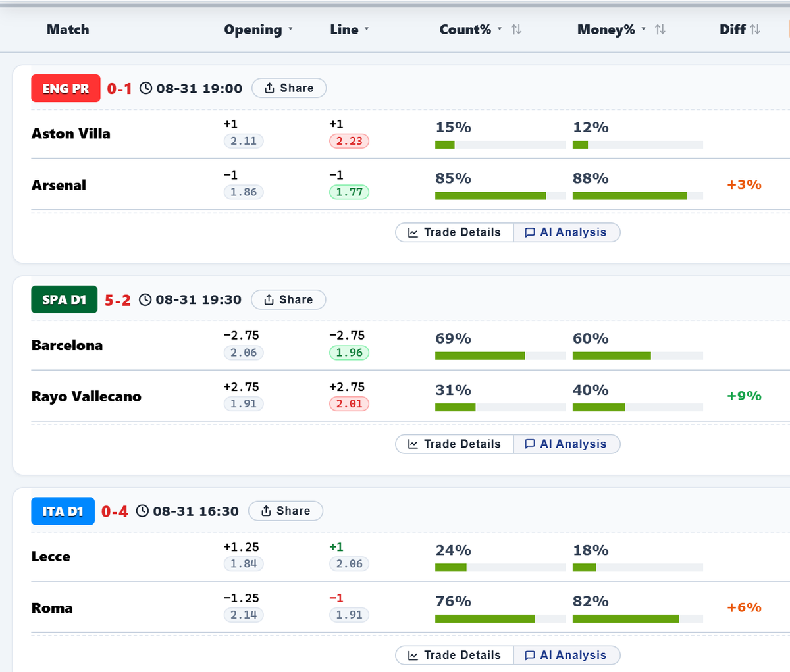790x672 pixels.
Task: Sort by Count% using sort arrows icon
Action: [x=517, y=30]
